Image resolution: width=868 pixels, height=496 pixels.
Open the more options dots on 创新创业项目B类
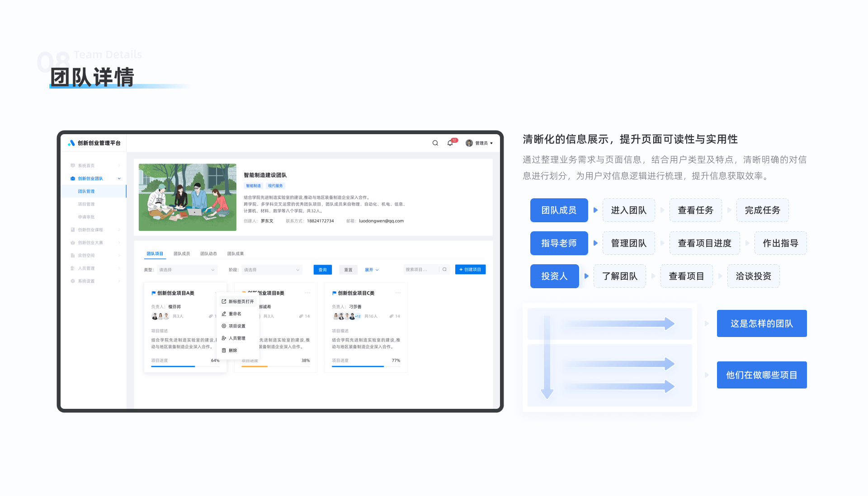click(x=307, y=293)
